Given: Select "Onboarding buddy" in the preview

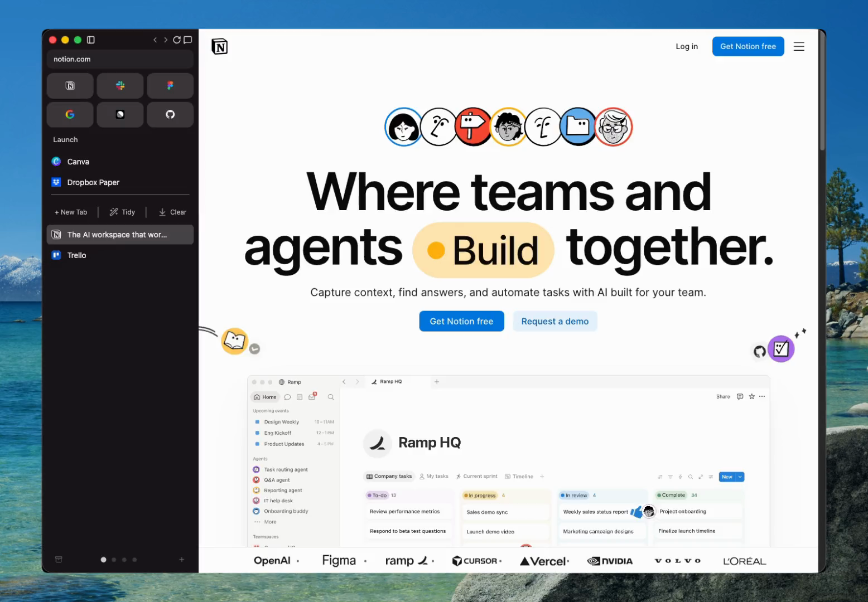Looking at the screenshot, I should pos(281,511).
